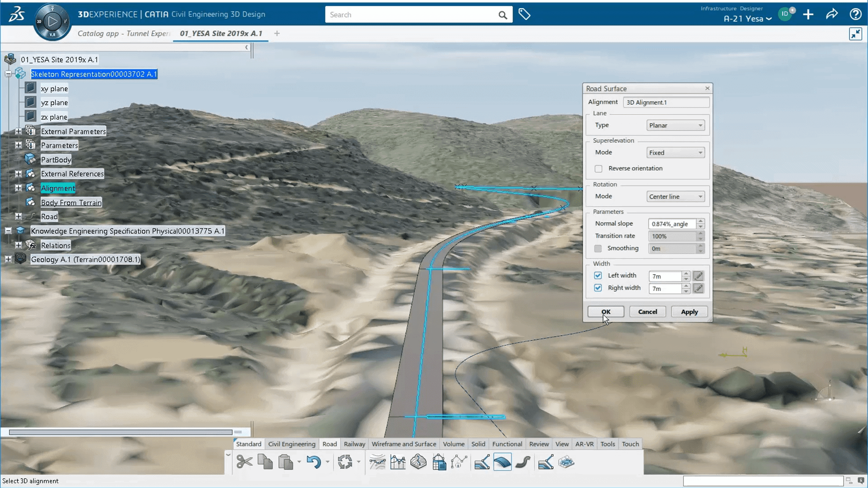Select the Road Surface tool icon
Screen dimensions: 868x488
click(x=502, y=462)
